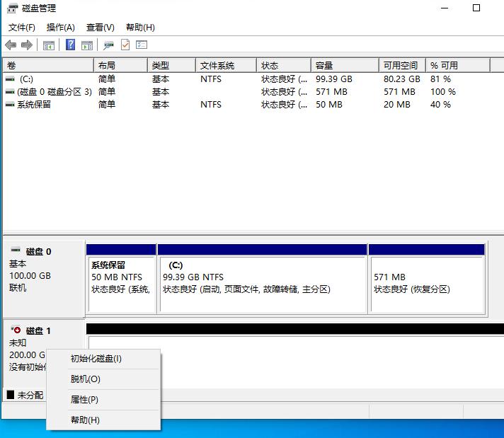Open the 文件(F) menu
The height and width of the screenshot is (438, 504).
(21, 28)
